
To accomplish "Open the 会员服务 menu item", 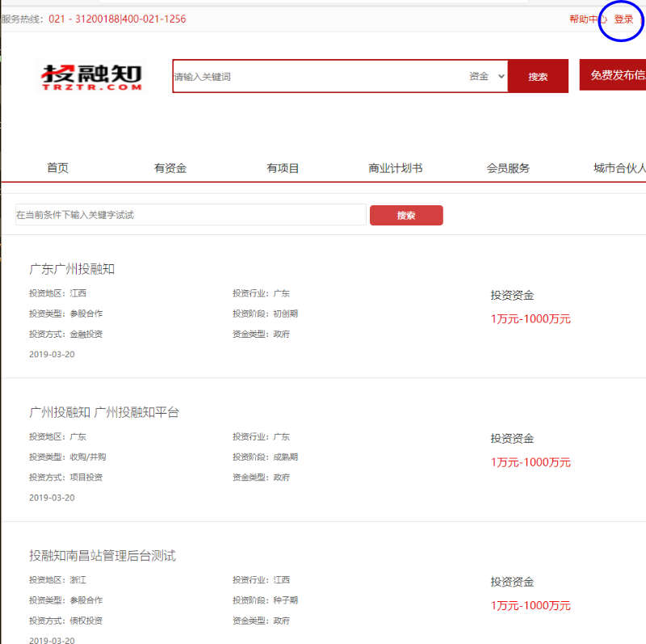I will [508, 168].
